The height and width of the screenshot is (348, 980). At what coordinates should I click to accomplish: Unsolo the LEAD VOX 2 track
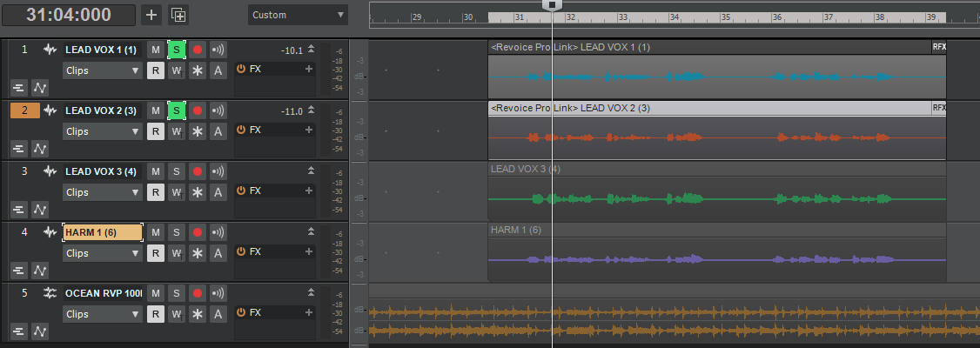(176, 110)
